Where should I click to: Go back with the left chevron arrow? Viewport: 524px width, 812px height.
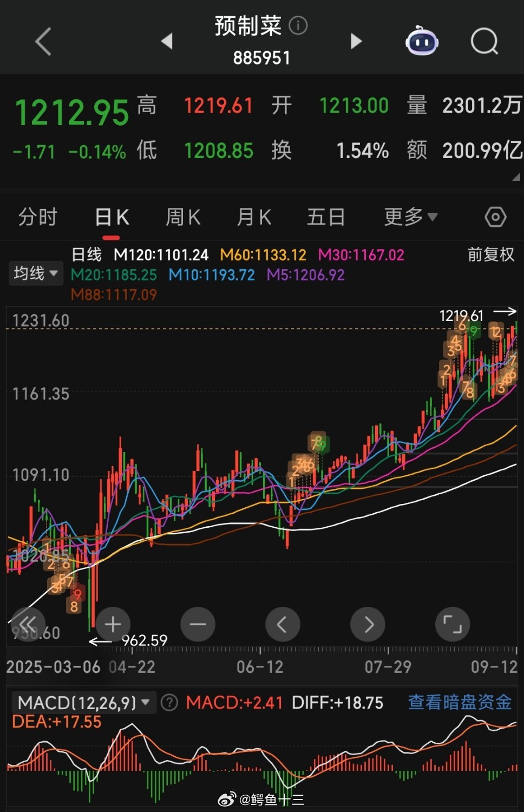pos(43,41)
